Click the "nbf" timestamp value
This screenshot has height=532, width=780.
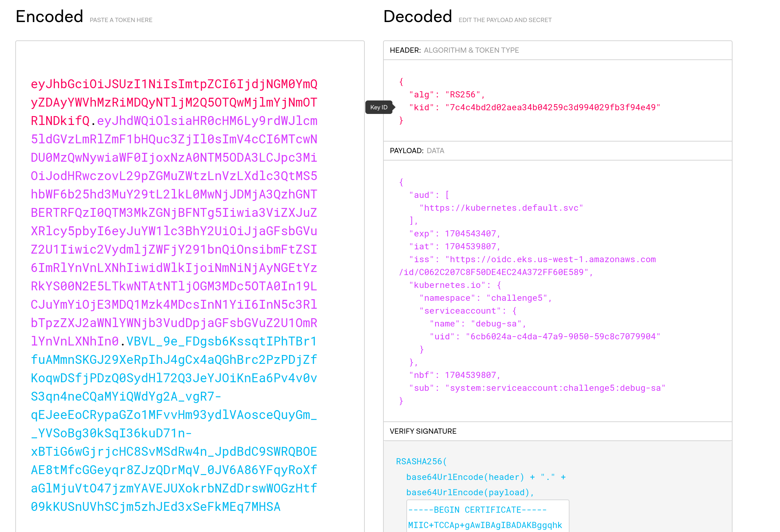pos(470,375)
